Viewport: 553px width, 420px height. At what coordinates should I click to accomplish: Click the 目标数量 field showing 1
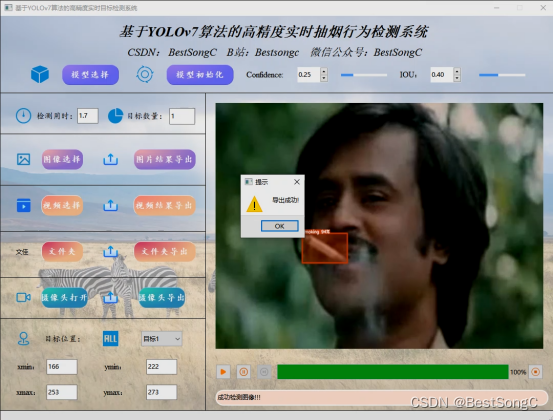tap(182, 116)
